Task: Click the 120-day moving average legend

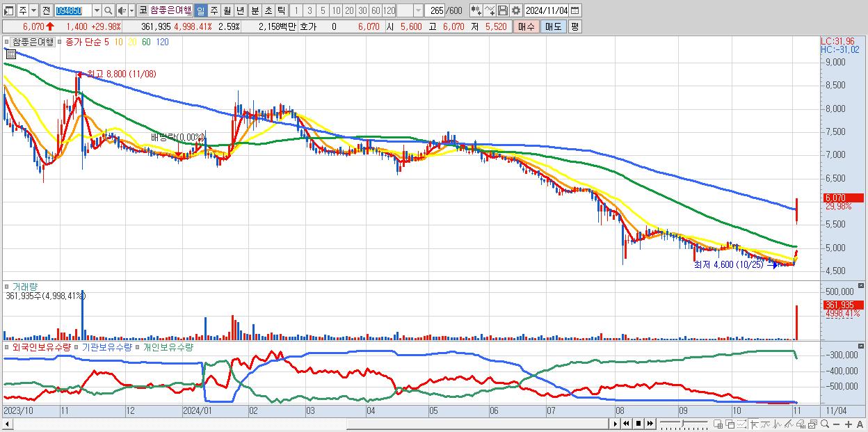Action: pyautogui.click(x=162, y=42)
